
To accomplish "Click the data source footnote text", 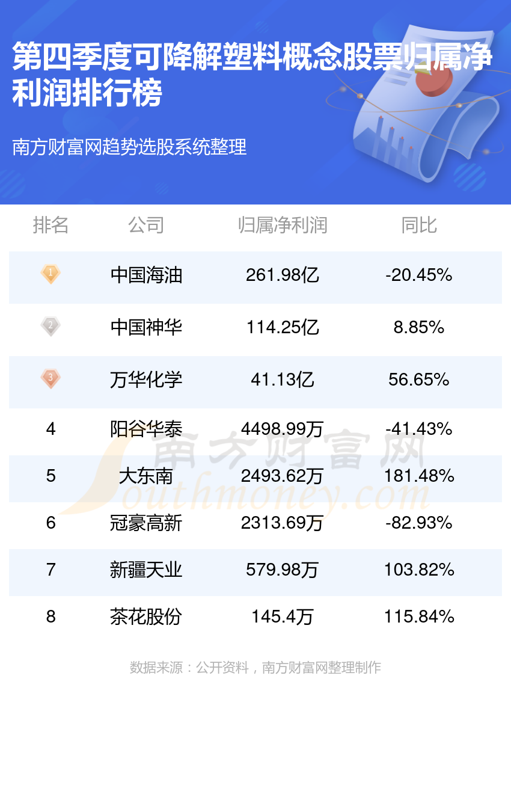I will pyautogui.click(x=255, y=668).
